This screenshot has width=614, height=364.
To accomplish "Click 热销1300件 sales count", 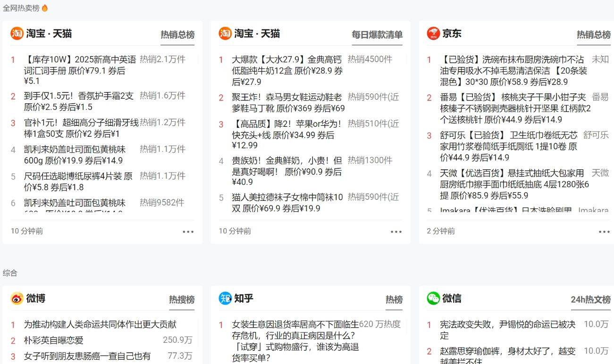I will (x=370, y=160).
